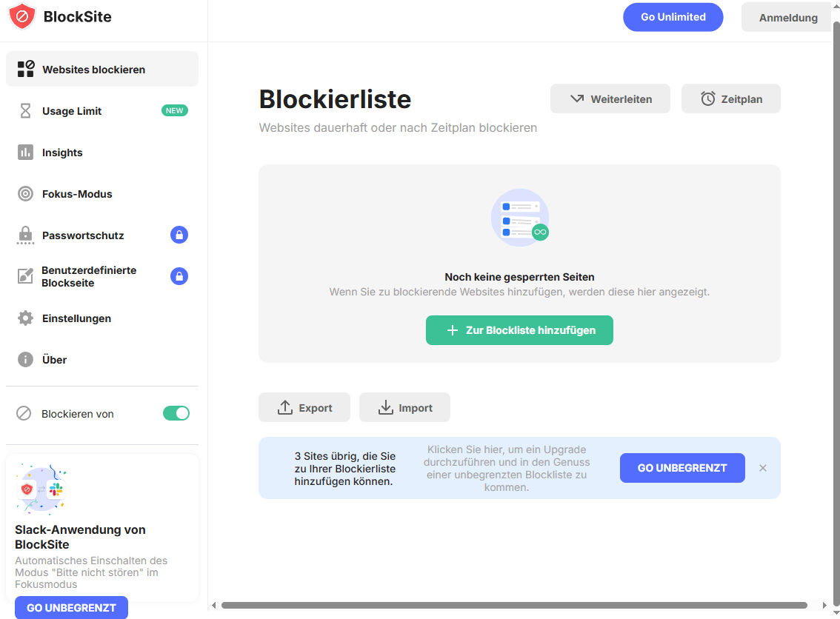Click the Anmeldung login button
This screenshot has width=840, height=619.
pos(787,18)
